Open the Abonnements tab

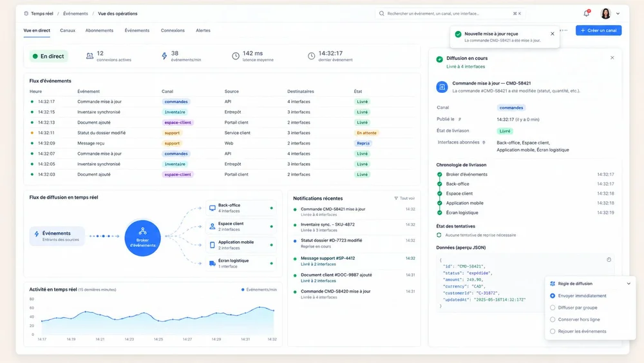(x=99, y=30)
